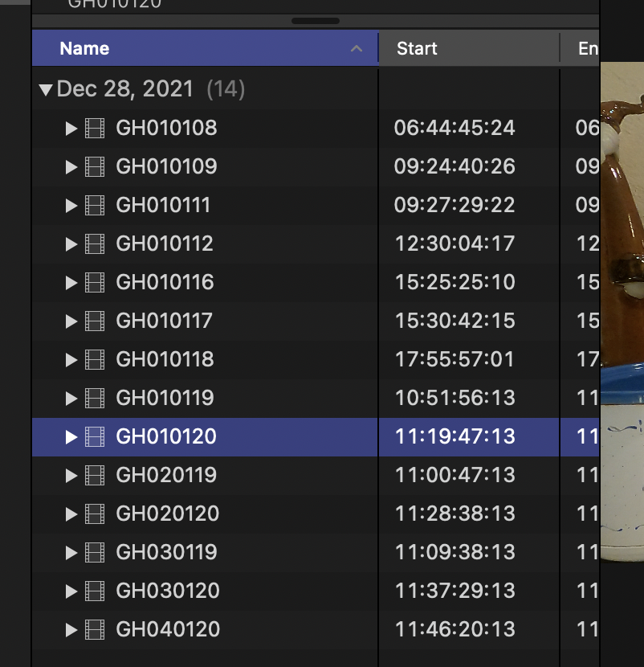The image size is (644, 667).
Task: Sort clips by the Start column header
Action: [x=417, y=48]
